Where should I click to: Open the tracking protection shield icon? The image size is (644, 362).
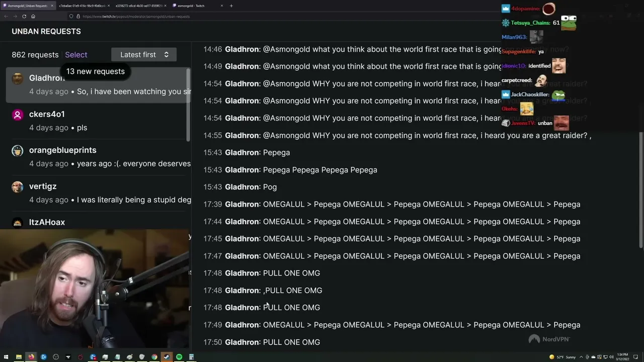coord(71,16)
